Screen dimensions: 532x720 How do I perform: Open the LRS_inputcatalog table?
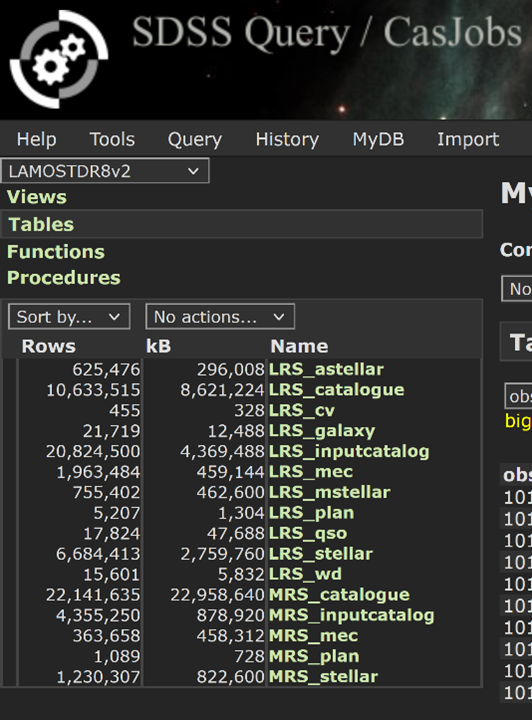coord(349,451)
